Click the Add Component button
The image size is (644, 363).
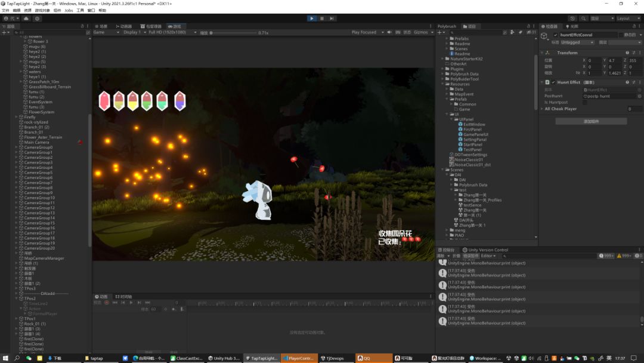point(590,121)
